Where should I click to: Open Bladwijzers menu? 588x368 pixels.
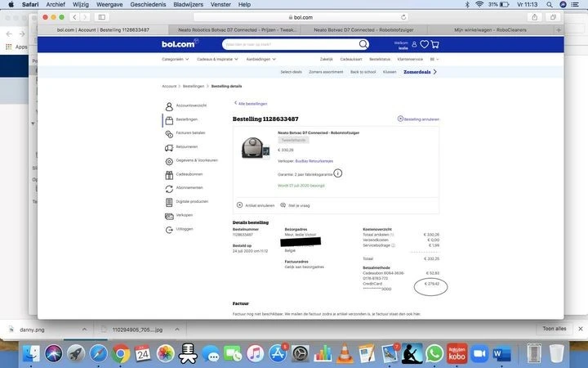188,5
